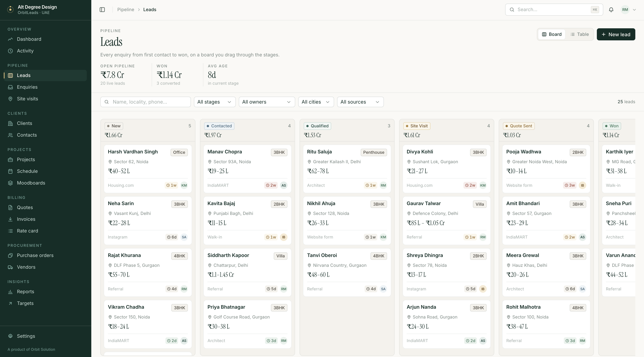Screen dimensions: 644x357
Task: Click the Schedule calendar icon
Action: tap(10, 171)
